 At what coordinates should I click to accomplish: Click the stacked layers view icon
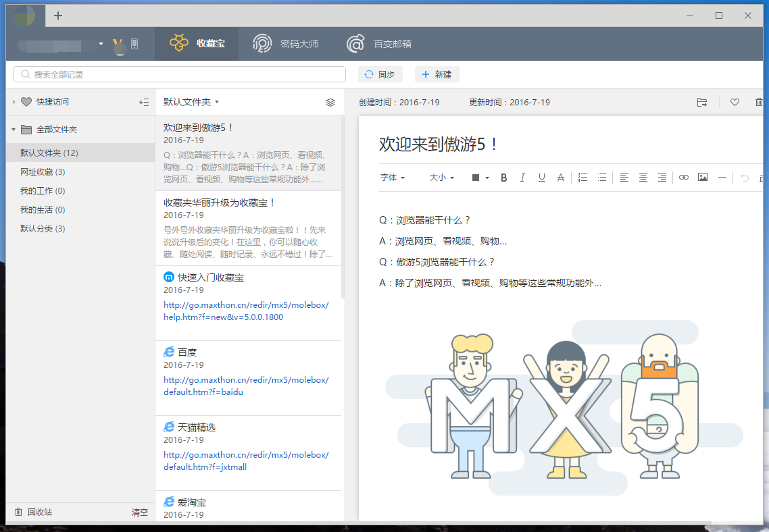(330, 103)
